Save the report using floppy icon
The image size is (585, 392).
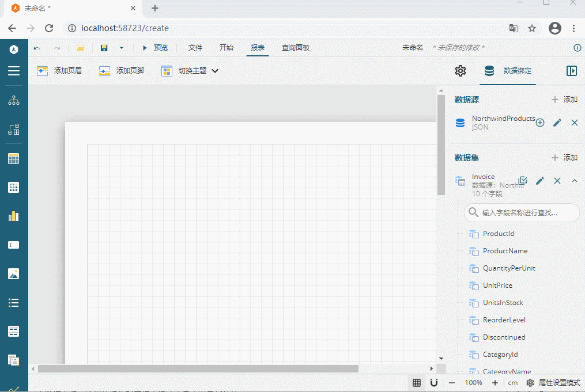tap(104, 48)
